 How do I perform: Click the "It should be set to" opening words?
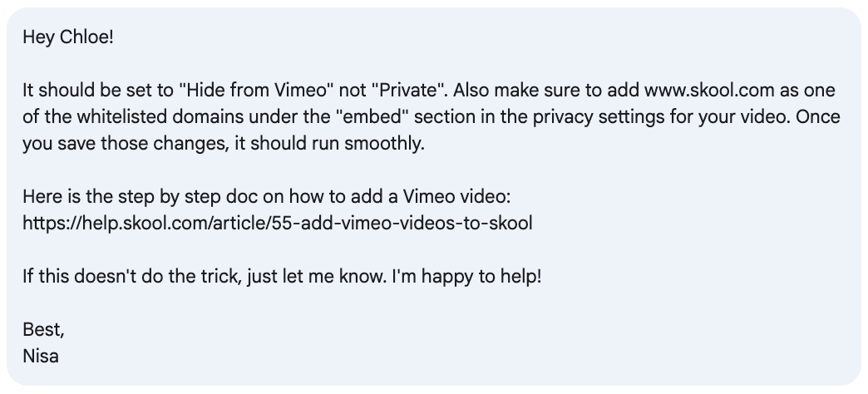click(x=99, y=90)
